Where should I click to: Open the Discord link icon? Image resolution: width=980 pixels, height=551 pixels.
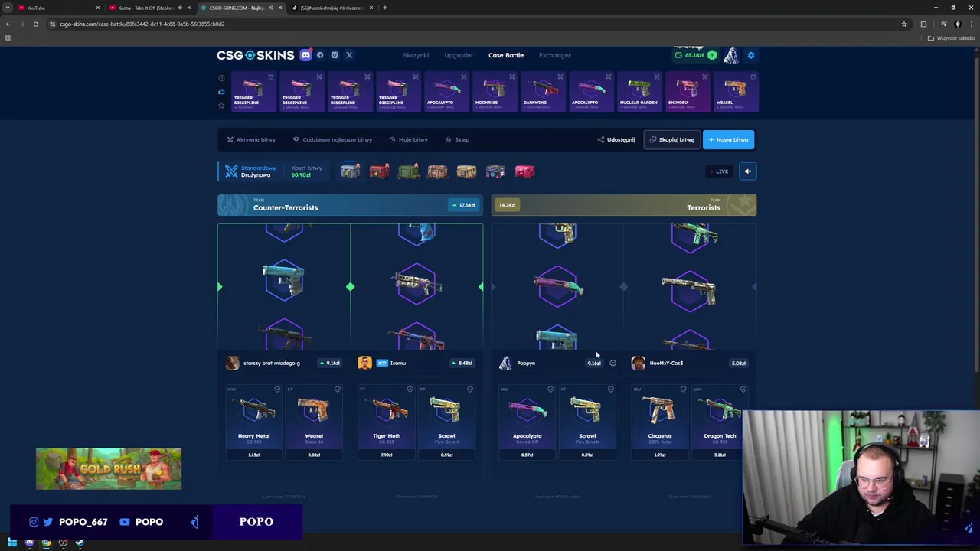[x=305, y=55]
